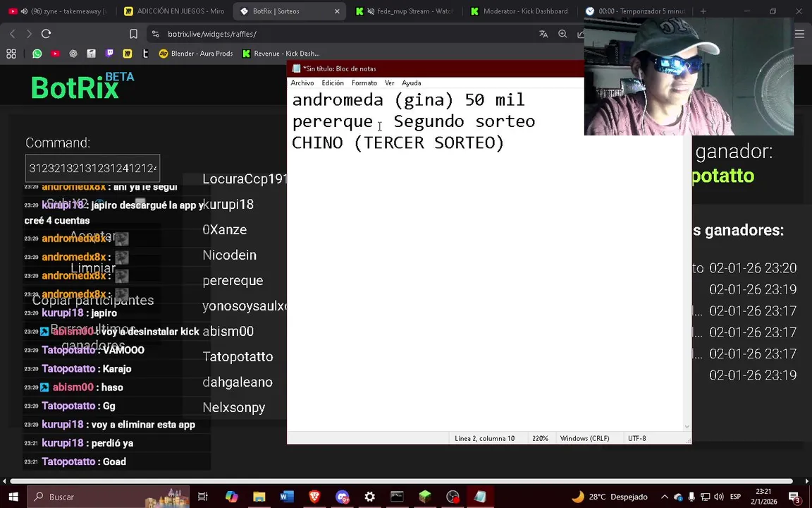Open Discord from the taskbar

click(343, 497)
